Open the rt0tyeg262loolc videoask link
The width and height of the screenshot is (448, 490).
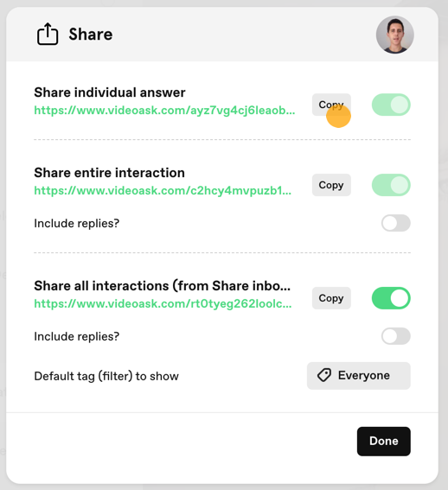pos(163,303)
